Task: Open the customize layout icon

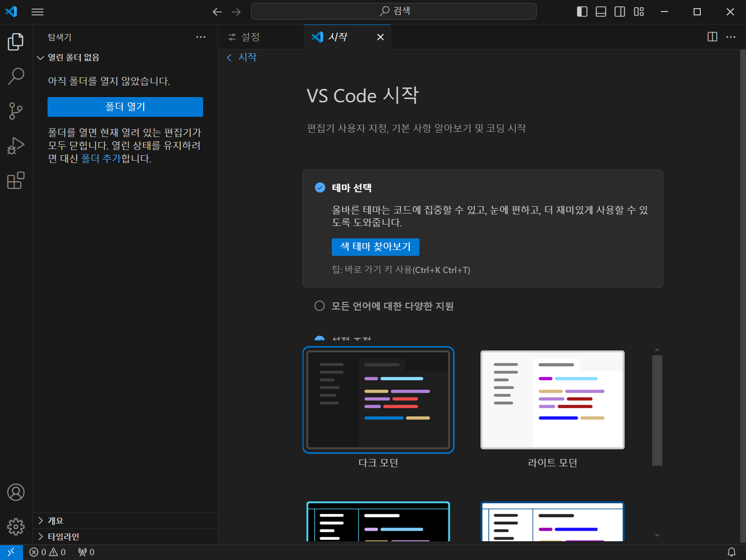Action: 639,12
